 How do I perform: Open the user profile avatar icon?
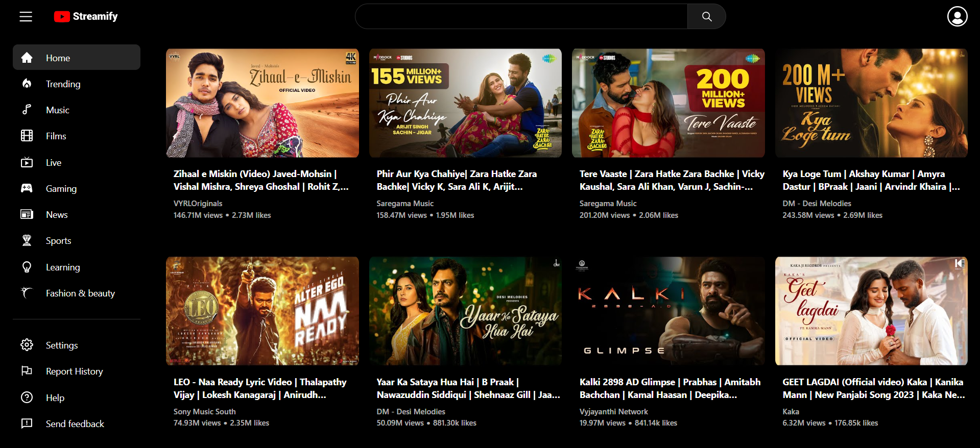(x=958, y=16)
